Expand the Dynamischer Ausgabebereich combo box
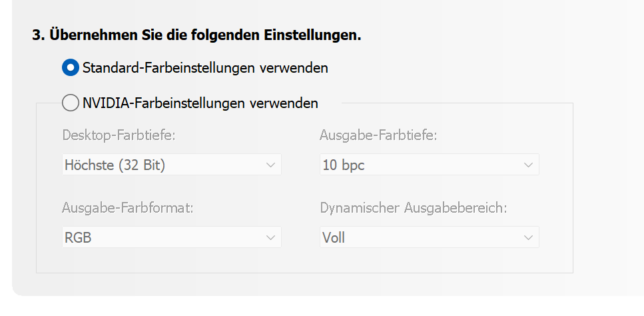 coord(429,237)
